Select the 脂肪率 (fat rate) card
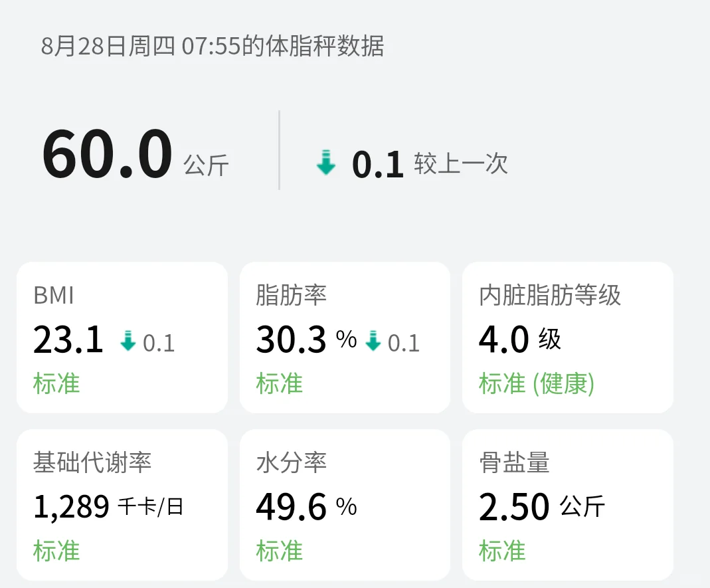This screenshot has width=710, height=588. pyautogui.click(x=345, y=336)
